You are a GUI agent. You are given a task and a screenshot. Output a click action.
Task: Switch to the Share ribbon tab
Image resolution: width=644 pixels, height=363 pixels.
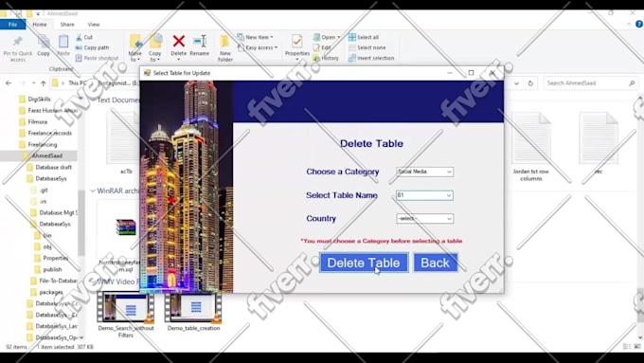pos(67,25)
